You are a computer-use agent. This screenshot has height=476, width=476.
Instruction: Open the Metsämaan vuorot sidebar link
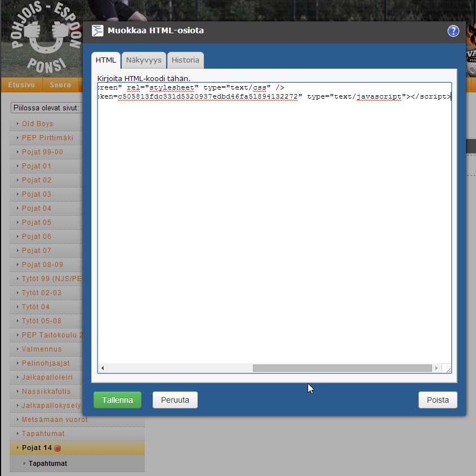[x=55, y=420]
